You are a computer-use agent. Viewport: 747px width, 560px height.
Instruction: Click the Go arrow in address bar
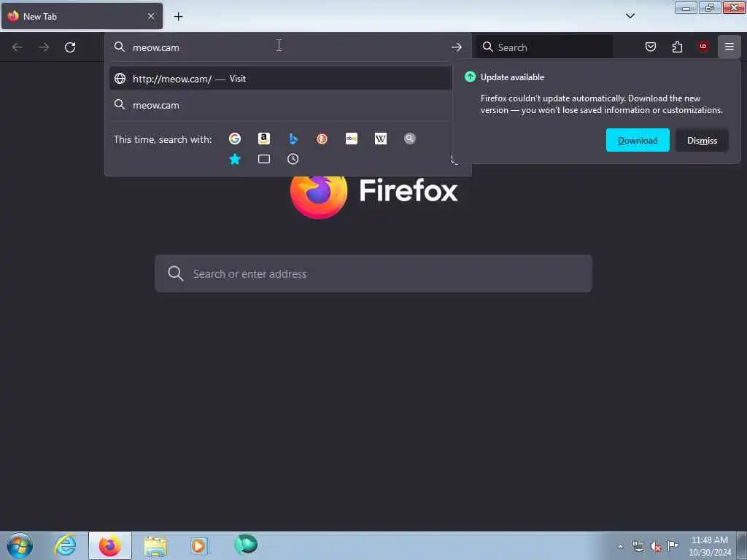click(457, 47)
